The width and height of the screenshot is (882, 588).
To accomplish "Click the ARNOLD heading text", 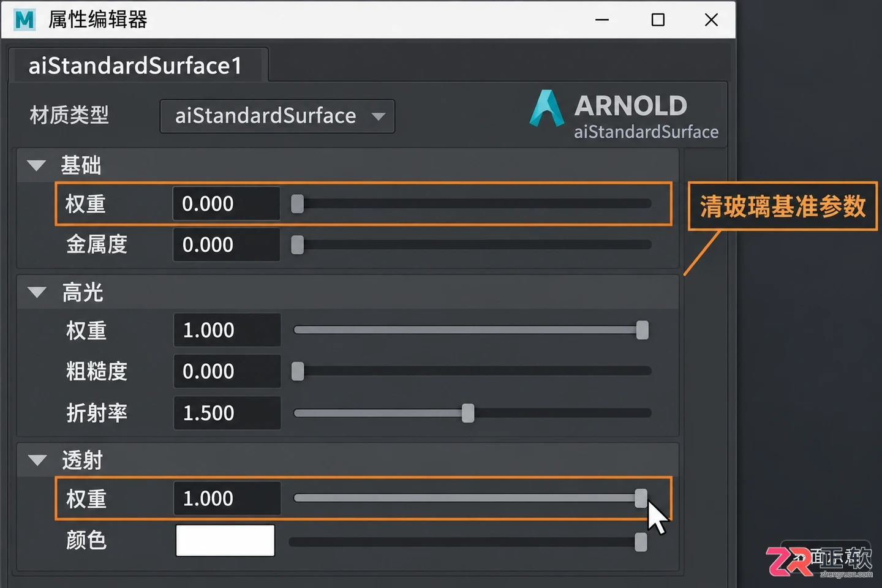I will click(x=631, y=106).
